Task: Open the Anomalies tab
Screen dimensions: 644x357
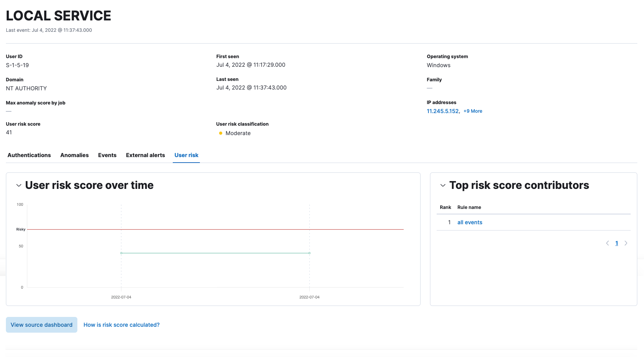Action: pyautogui.click(x=74, y=155)
